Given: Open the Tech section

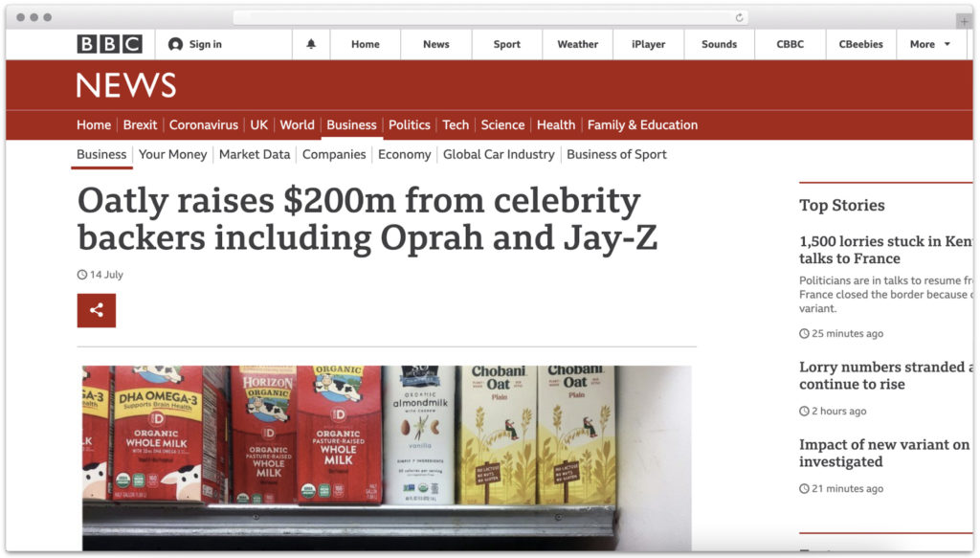Looking at the screenshot, I should click(x=456, y=125).
